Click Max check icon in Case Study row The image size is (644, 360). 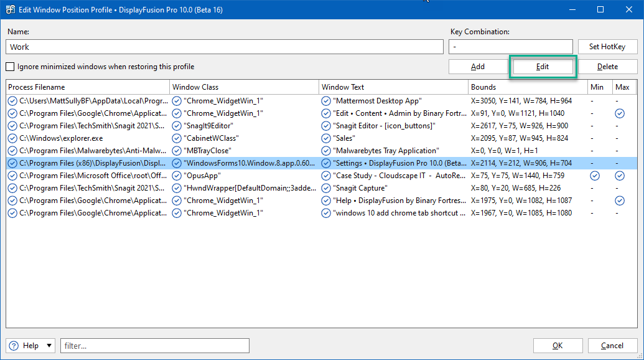pos(620,176)
